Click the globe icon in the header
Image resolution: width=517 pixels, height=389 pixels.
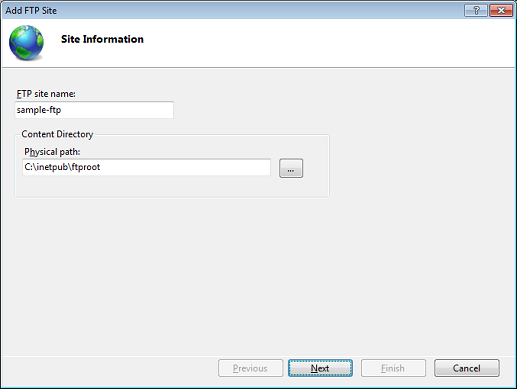point(26,43)
